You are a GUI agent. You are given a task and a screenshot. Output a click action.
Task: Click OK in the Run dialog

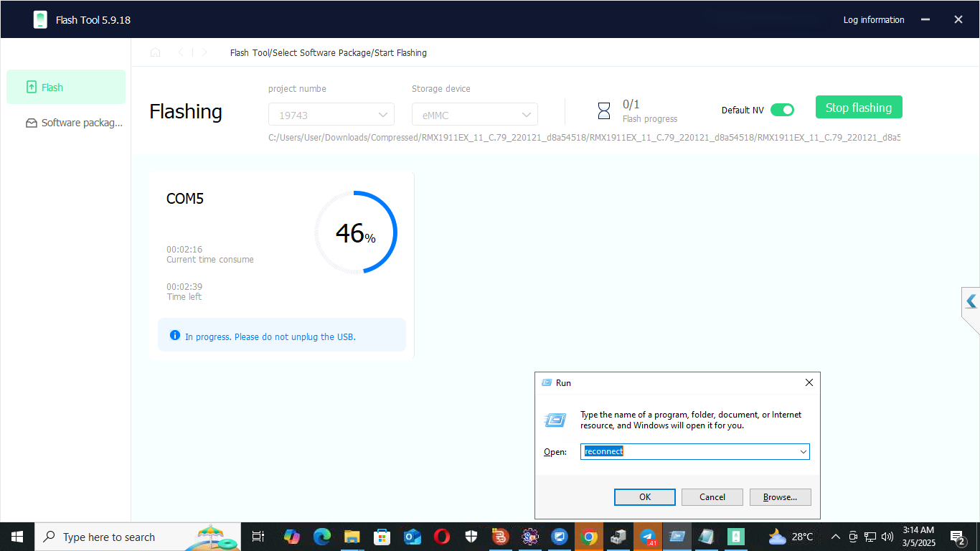[644, 497]
